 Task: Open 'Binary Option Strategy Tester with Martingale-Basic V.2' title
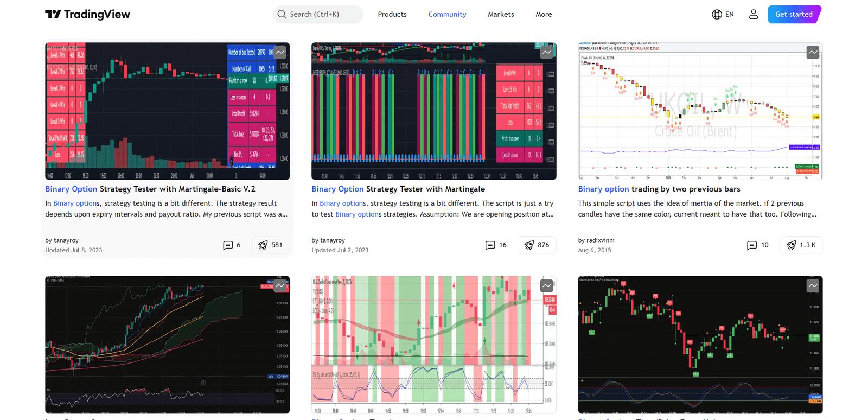coord(150,189)
